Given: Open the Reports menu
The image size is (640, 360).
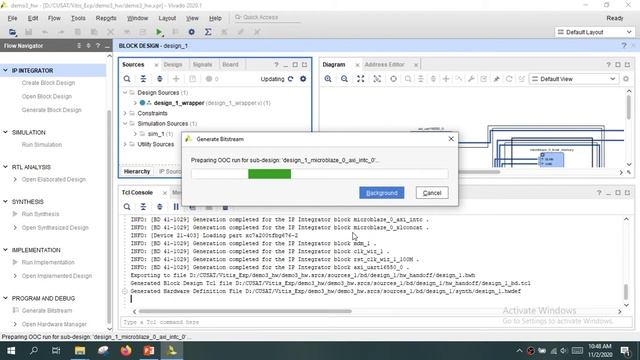Looking at the screenshot, I should [106, 18].
